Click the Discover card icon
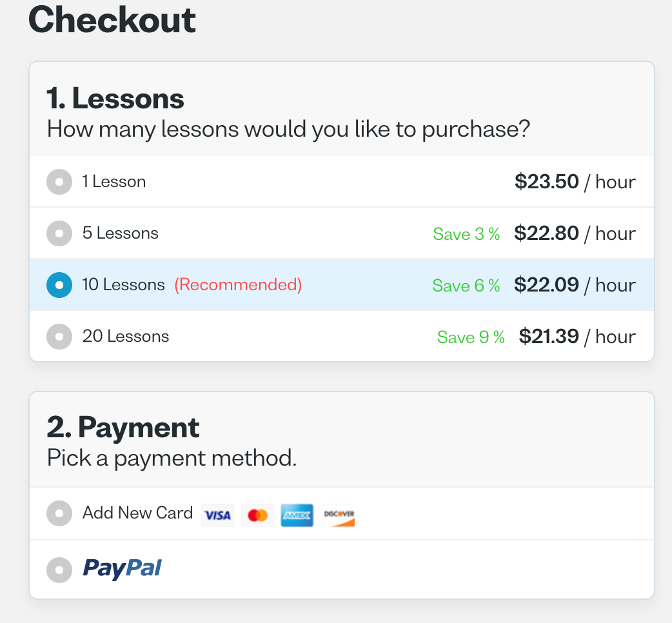672x623 pixels. pos(339,515)
